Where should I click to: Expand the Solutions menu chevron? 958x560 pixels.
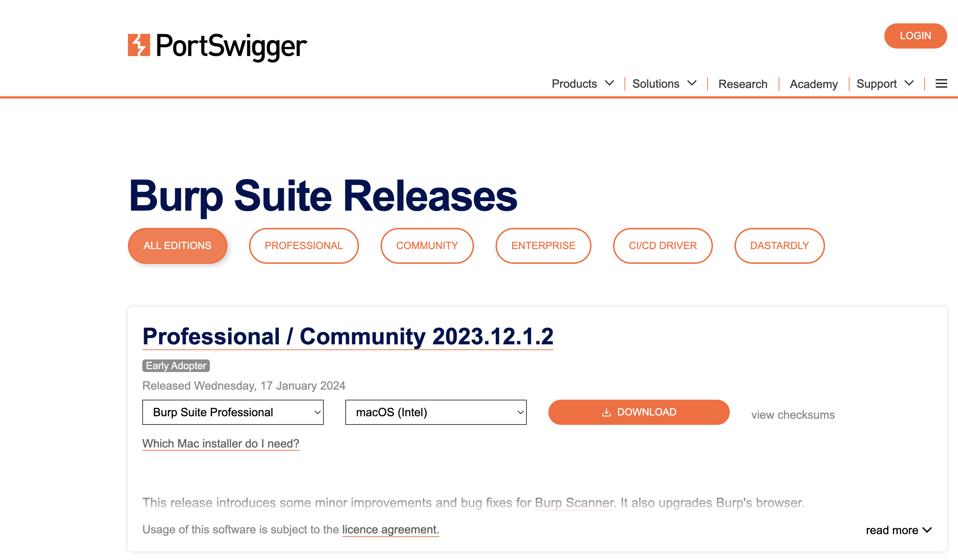[692, 83]
